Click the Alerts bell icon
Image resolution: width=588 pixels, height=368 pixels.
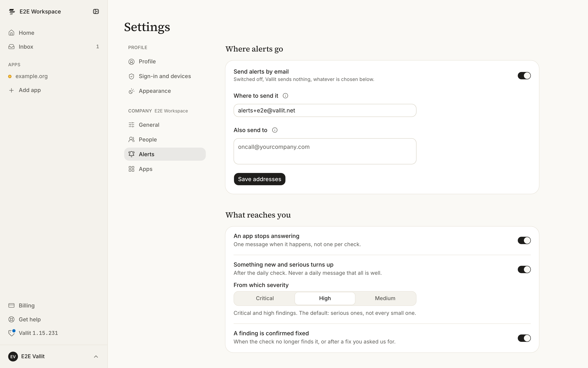pyautogui.click(x=131, y=154)
